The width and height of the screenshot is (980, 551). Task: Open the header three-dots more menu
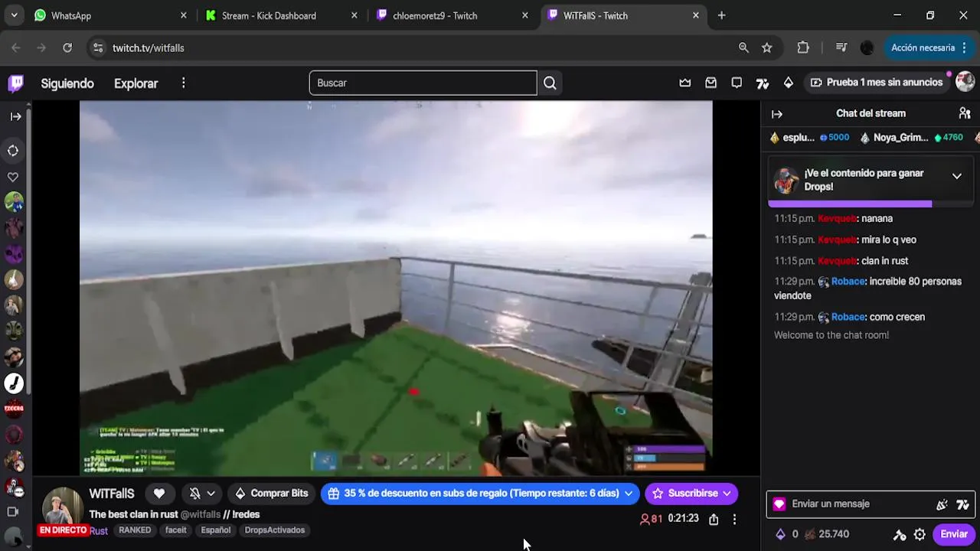183,83
